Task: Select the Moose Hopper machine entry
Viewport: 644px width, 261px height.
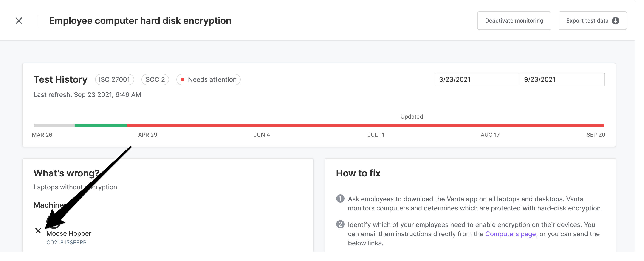Action: 69,233
